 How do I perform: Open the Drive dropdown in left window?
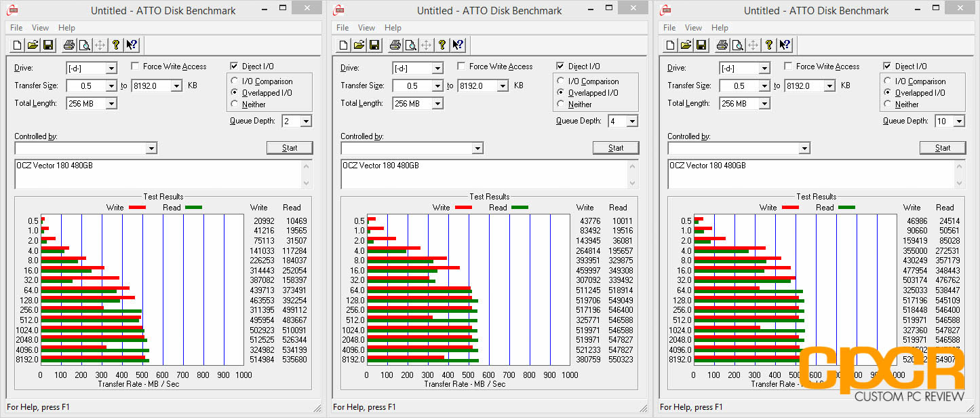point(111,68)
